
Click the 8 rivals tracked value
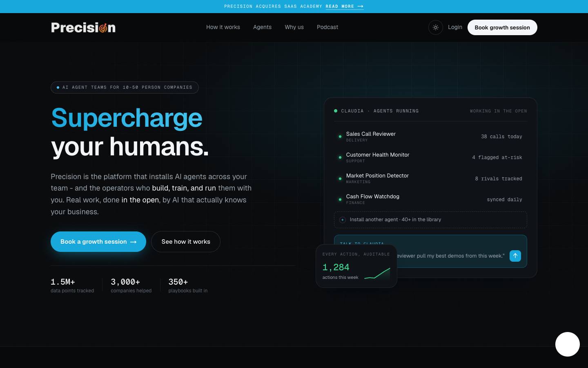click(x=499, y=179)
